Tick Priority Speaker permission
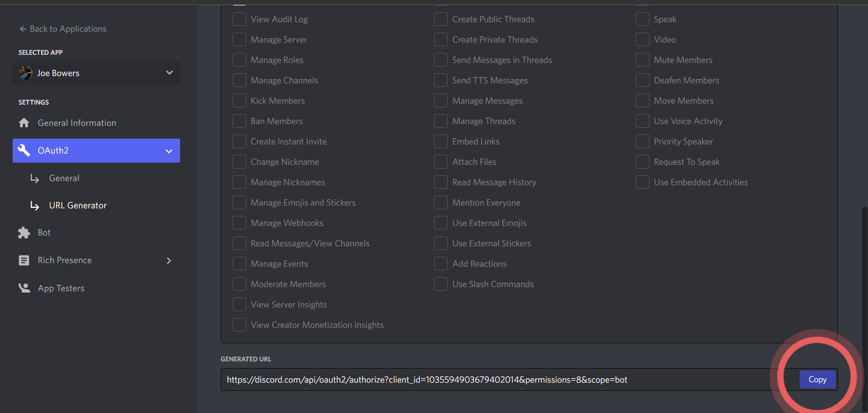Image resolution: width=868 pixels, height=413 pixels. click(x=643, y=141)
